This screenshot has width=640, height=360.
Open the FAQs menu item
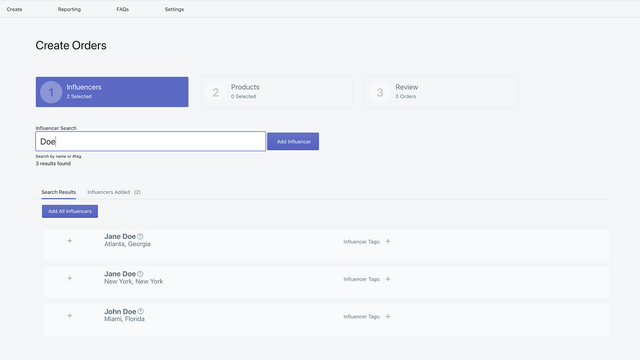[x=122, y=9]
